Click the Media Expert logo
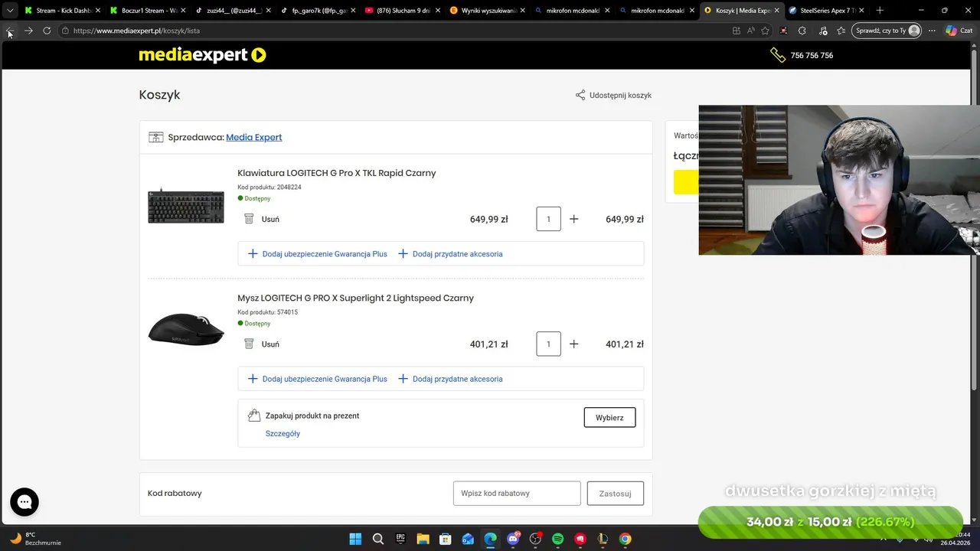 point(202,55)
